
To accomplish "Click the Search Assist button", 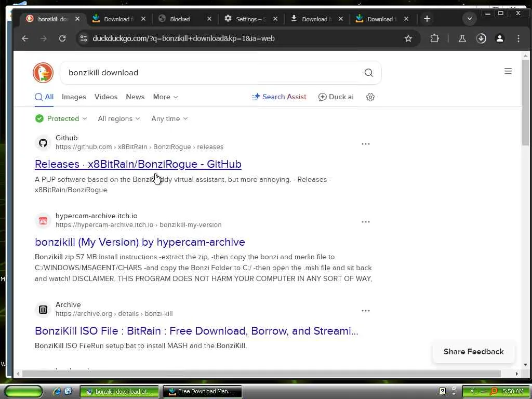I will coord(279,97).
